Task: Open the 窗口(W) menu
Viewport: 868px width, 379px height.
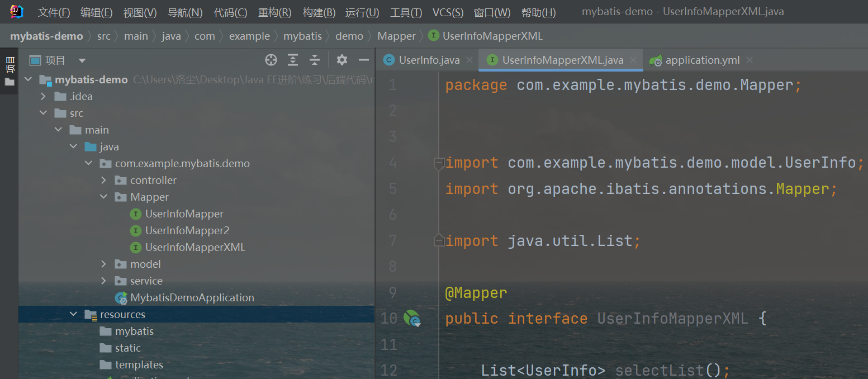Action: pyautogui.click(x=492, y=12)
